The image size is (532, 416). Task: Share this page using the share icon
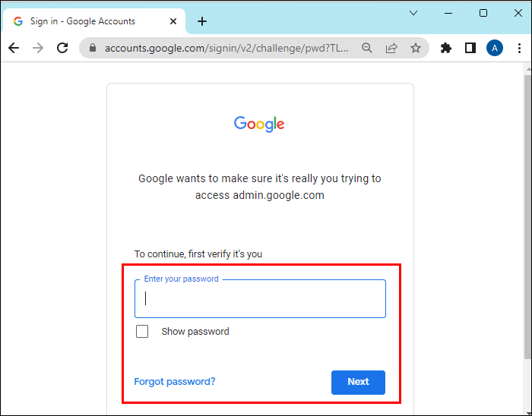tap(391, 48)
